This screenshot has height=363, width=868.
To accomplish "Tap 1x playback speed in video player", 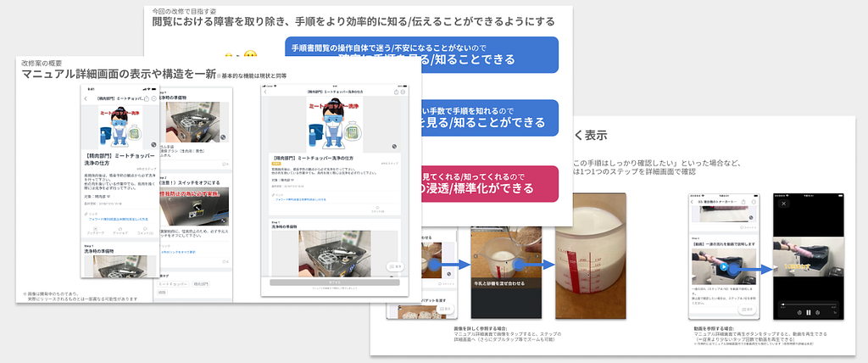I will coord(835,313).
